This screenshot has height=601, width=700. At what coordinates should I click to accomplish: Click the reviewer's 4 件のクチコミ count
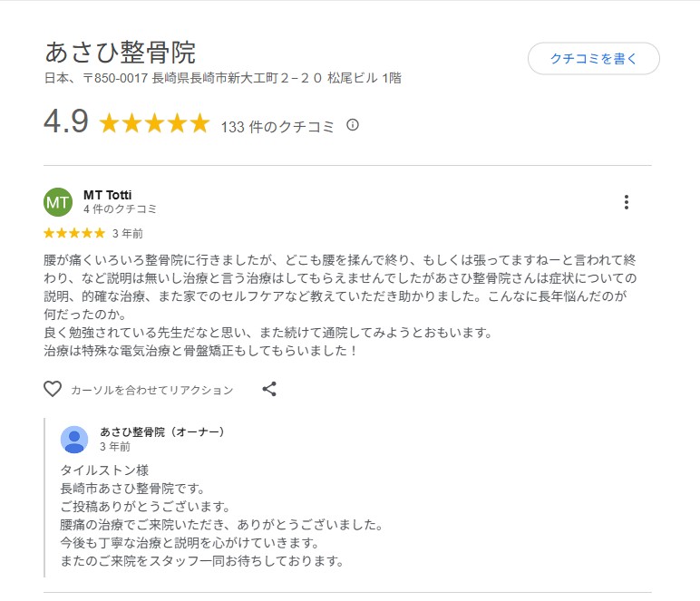[x=120, y=208]
